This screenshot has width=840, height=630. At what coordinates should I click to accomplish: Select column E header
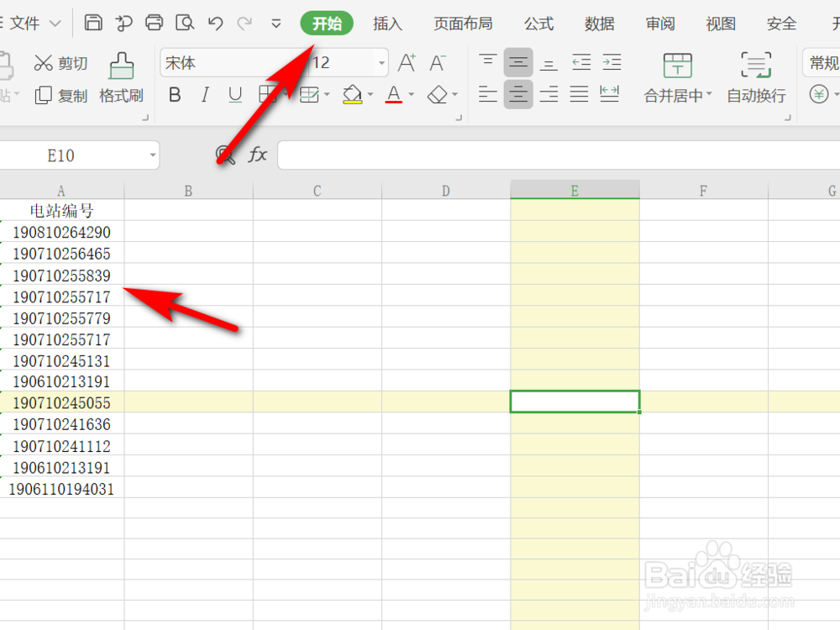click(575, 191)
